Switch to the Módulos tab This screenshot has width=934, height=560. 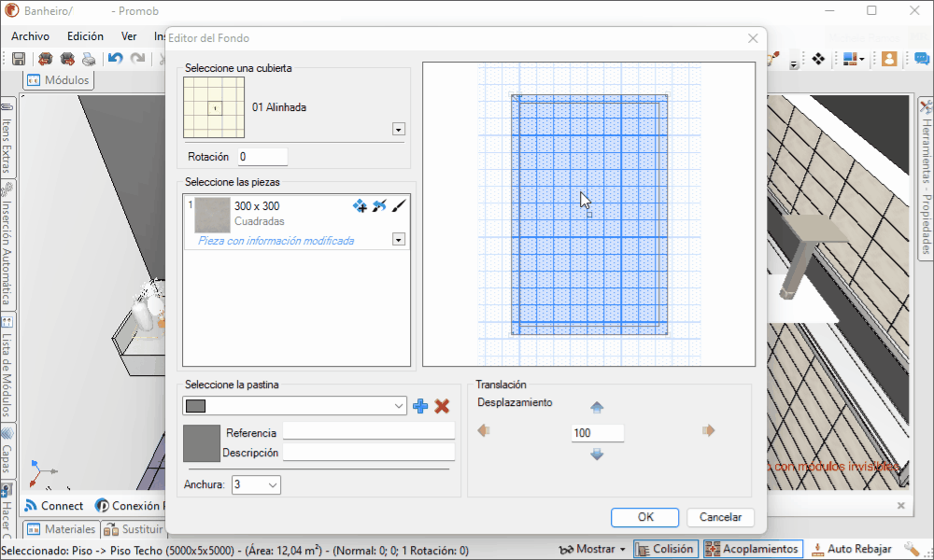(x=58, y=79)
